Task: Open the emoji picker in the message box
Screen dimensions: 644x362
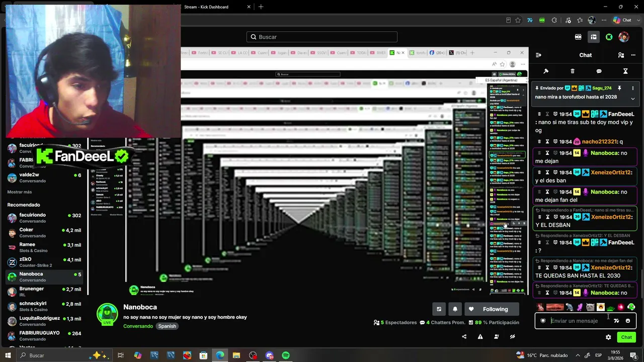Action: pos(628,321)
